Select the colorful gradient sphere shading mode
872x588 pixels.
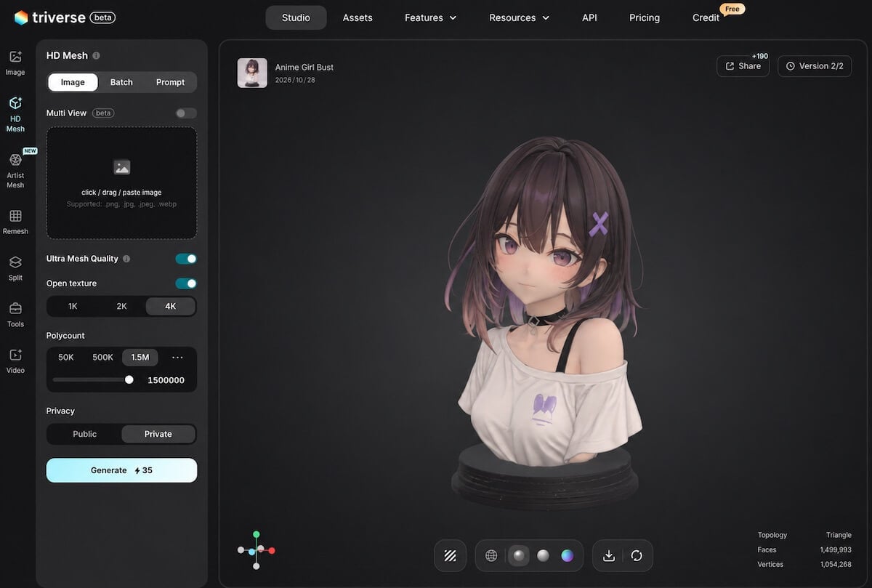[567, 556]
